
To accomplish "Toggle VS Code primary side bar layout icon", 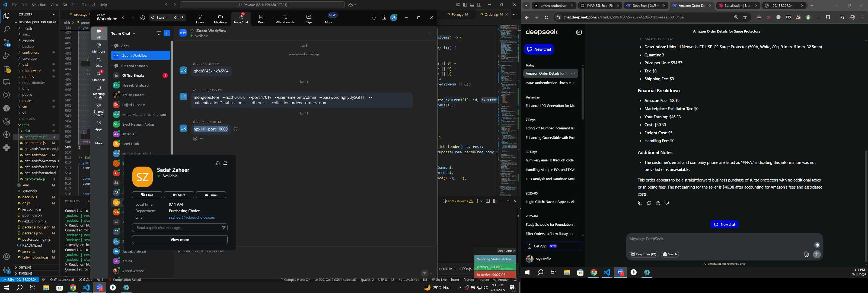I will 465,5.
